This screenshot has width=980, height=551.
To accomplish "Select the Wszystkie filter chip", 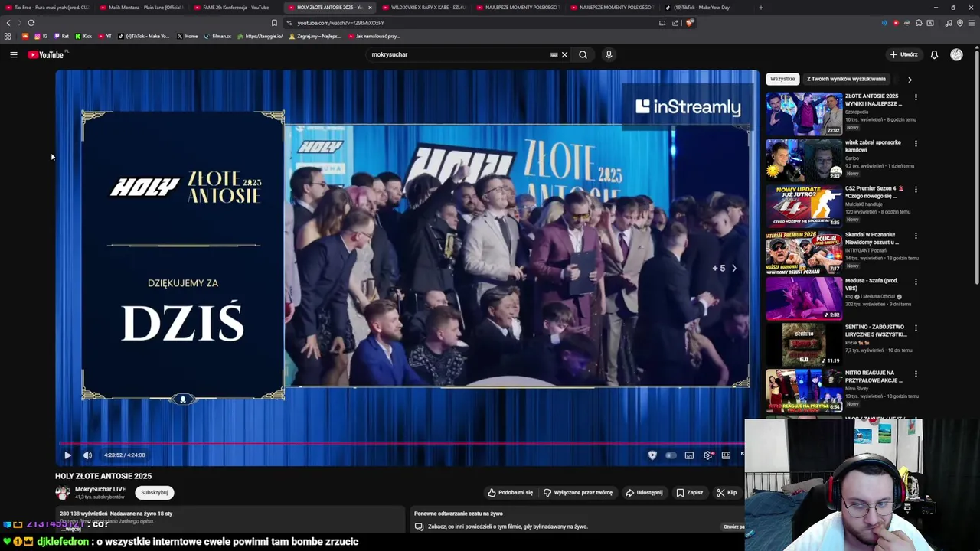I will 782,79.
